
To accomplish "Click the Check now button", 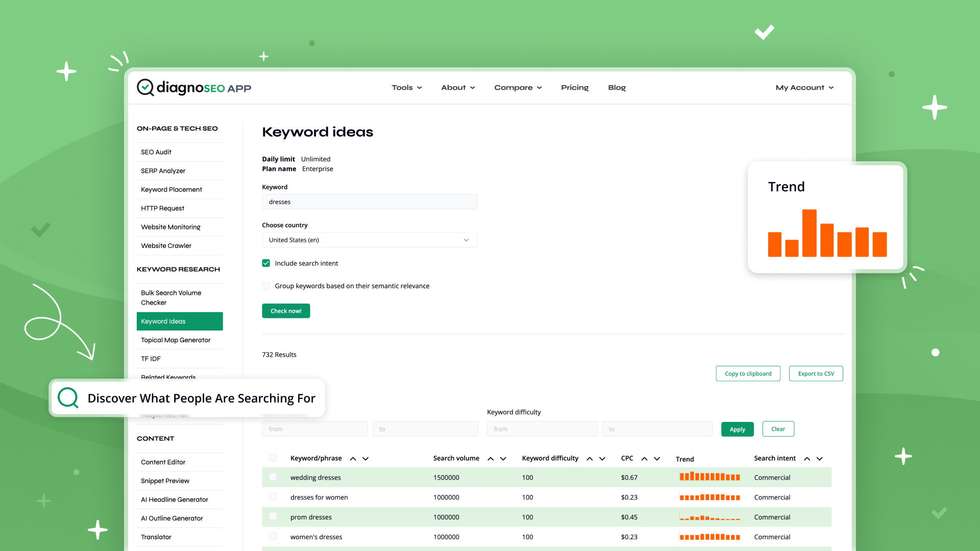I will click(x=286, y=310).
